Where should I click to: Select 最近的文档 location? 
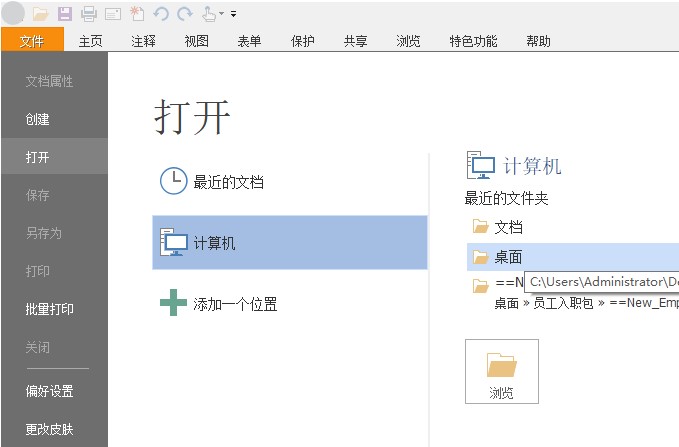point(228,182)
